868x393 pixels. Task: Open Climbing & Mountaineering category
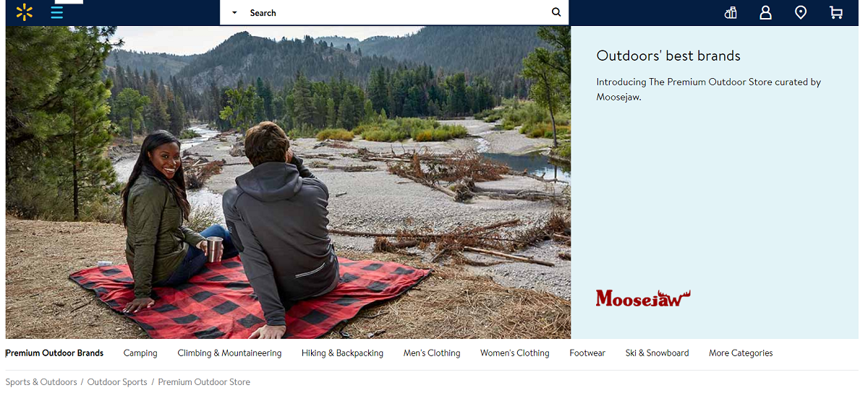(229, 353)
